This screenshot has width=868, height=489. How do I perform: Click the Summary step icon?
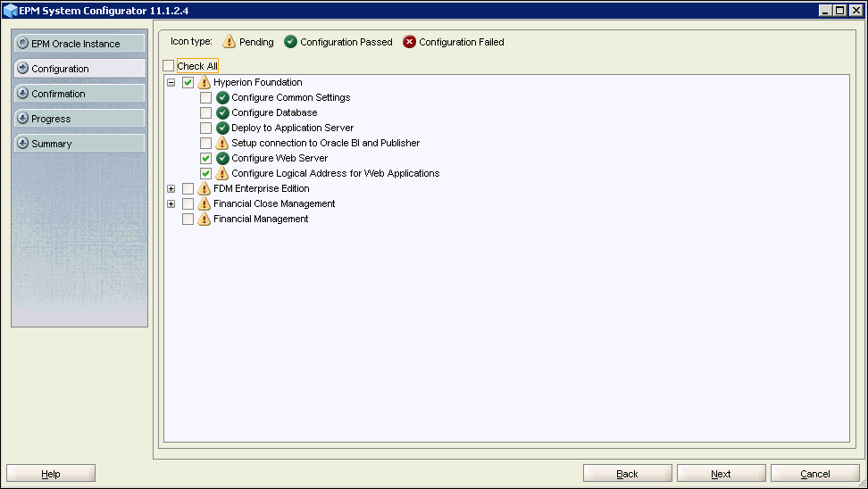click(22, 143)
